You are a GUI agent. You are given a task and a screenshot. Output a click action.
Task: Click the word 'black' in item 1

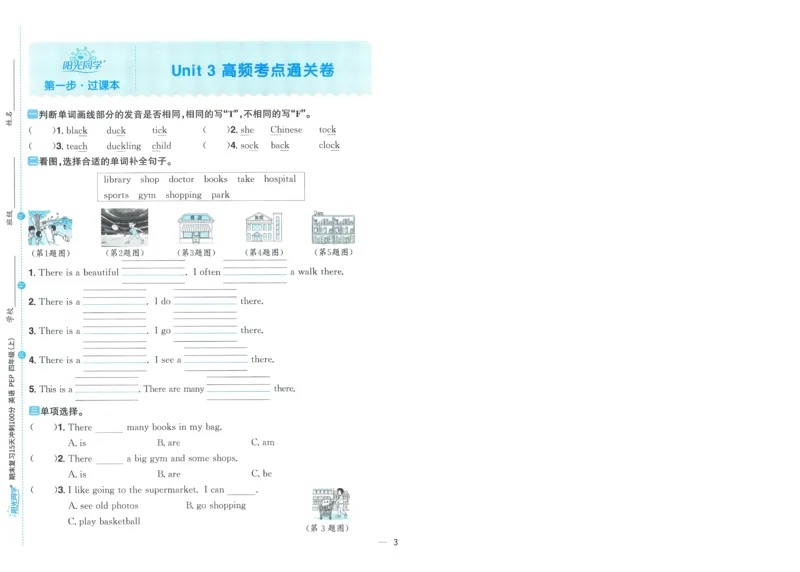[77, 131]
